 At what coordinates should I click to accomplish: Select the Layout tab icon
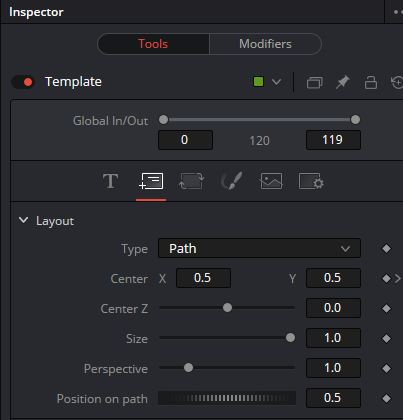tap(151, 181)
